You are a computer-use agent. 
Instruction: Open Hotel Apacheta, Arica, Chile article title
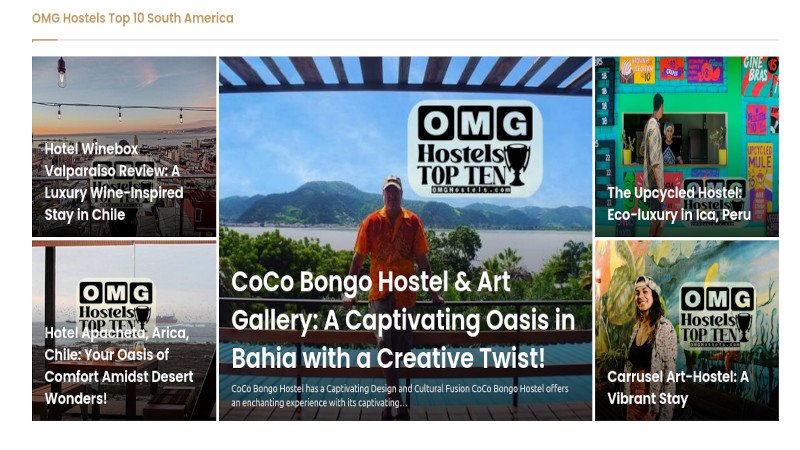[x=119, y=365]
